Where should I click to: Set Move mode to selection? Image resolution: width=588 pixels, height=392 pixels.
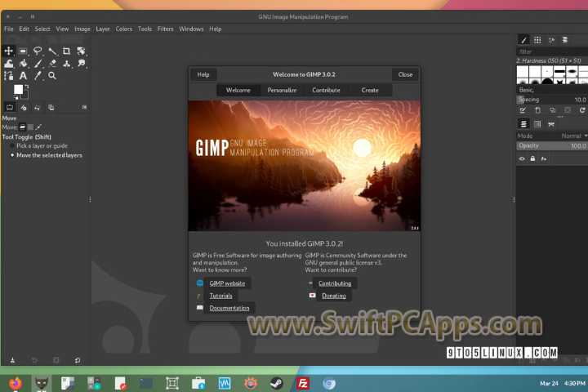coord(30,127)
